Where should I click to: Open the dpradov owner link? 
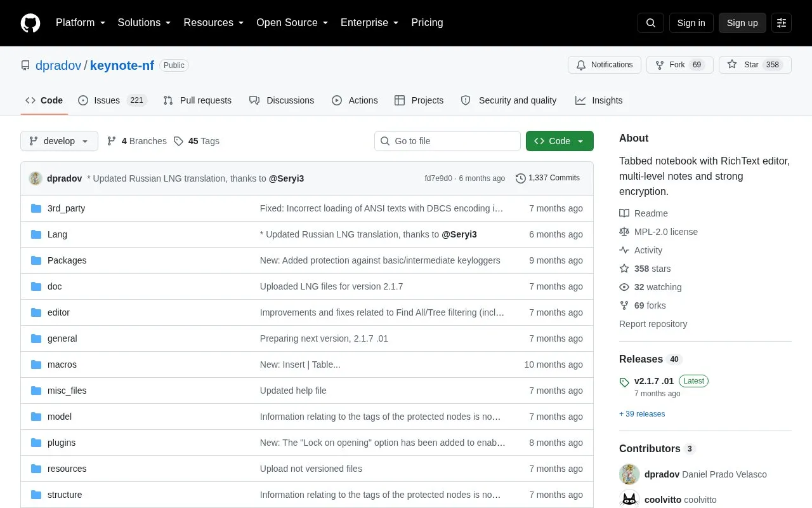click(x=58, y=65)
